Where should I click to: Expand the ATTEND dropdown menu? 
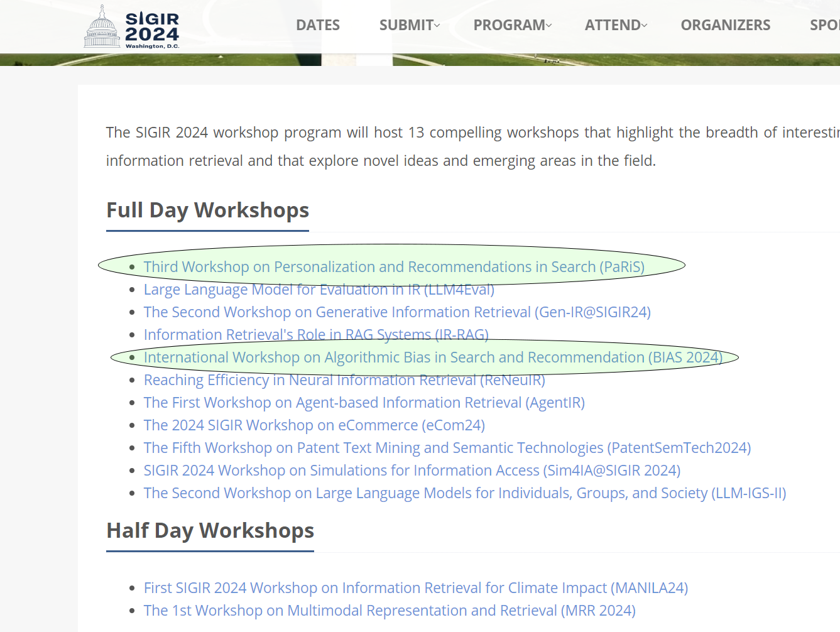click(616, 25)
